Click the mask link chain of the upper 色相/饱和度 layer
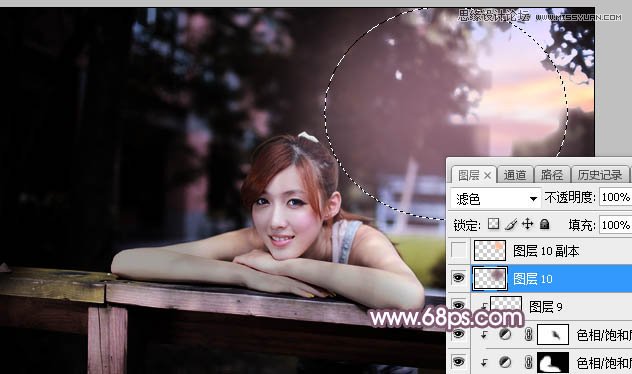Screen dimensions: 632x374 pos(528,335)
